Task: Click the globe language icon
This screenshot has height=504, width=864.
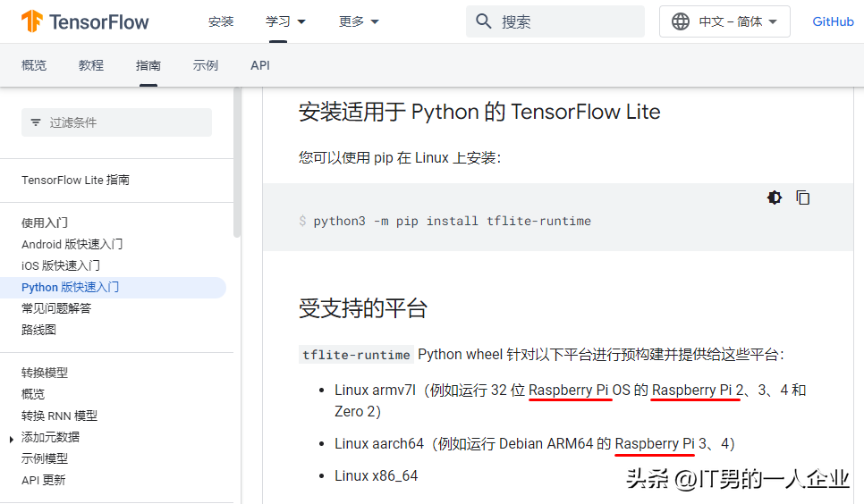Action: click(x=681, y=21)
